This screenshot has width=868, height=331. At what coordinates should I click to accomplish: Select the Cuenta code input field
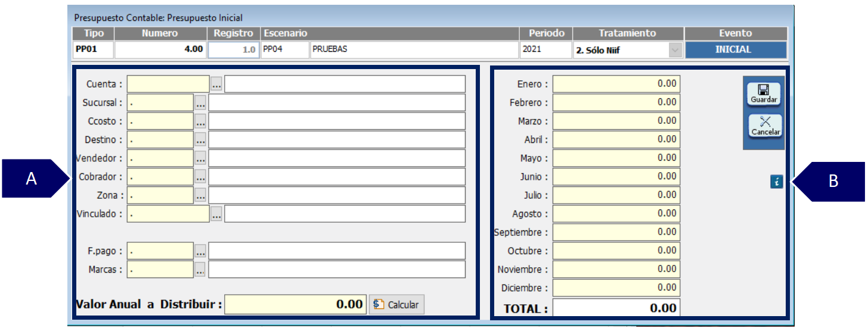coord(168,85)
